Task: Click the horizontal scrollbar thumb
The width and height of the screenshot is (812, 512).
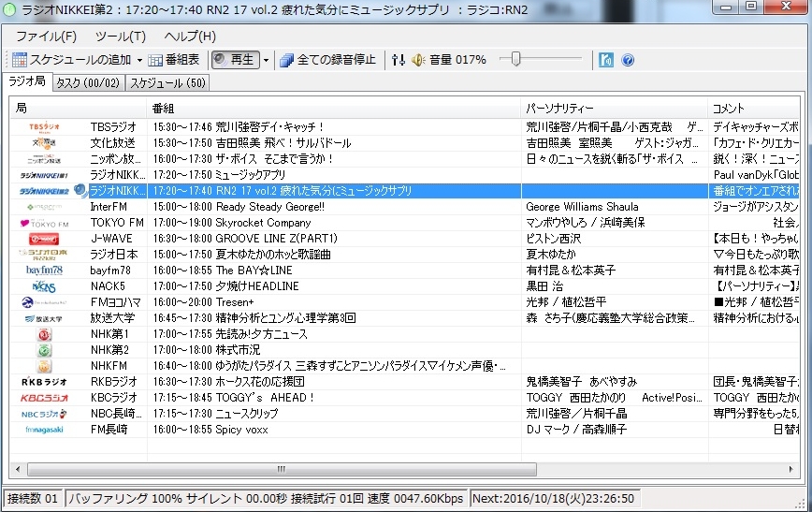Action: [282, 470]
